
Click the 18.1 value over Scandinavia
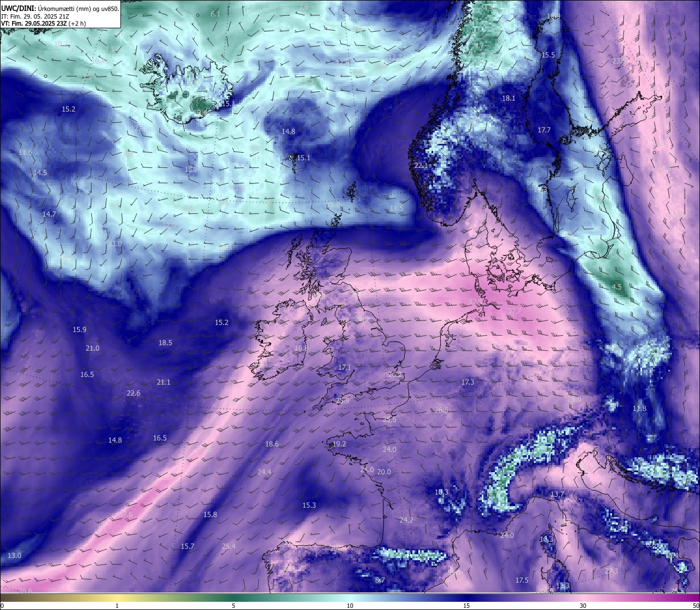pyautogui.click(x=509, y=98)
